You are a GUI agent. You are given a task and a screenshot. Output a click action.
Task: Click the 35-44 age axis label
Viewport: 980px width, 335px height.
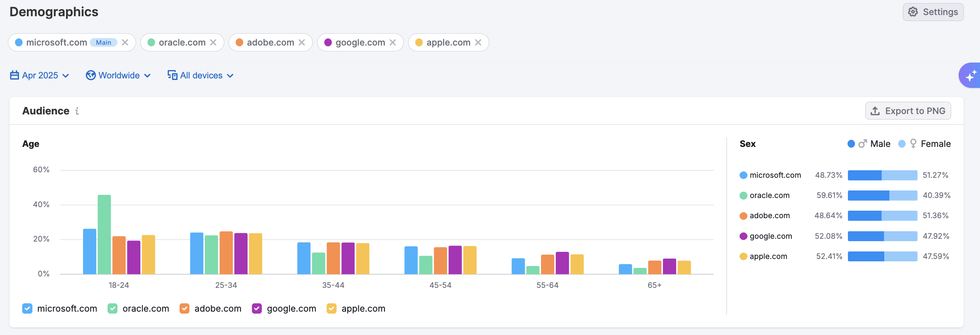(333, 285)
